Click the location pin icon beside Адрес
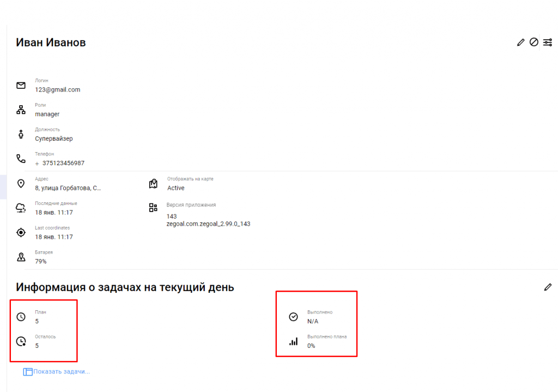This screenshot has width=558, height=392. coord(21,183)
